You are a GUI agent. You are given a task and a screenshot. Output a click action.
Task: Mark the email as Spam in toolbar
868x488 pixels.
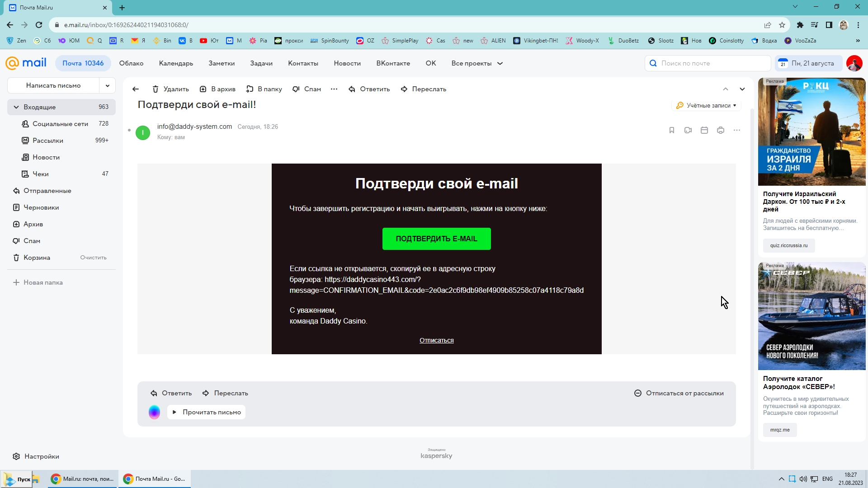point(307,89)
